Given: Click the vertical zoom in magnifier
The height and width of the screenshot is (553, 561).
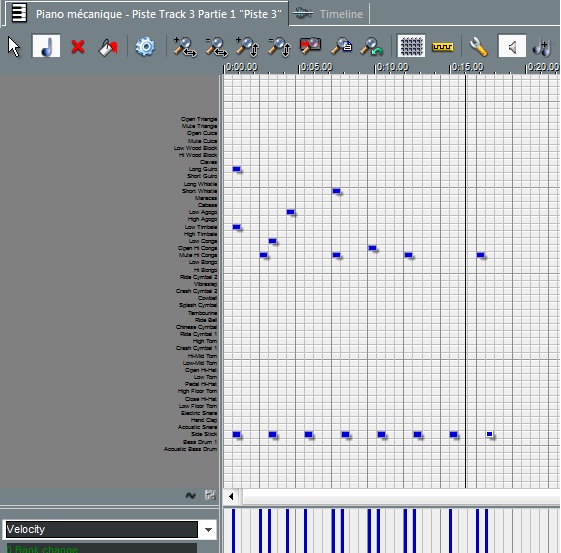Looking at the screenshot, I should pyautogui.click(x=247, y=47).
